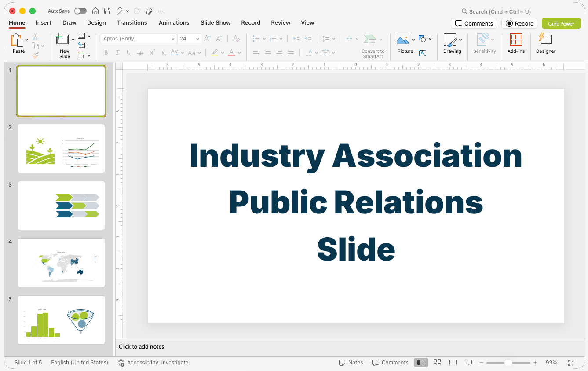The width and height of the screenshot is (588, 371).
Task: Toggle the Notes pane in status bar
Action: pyautogui.click(x=351, y=363)
